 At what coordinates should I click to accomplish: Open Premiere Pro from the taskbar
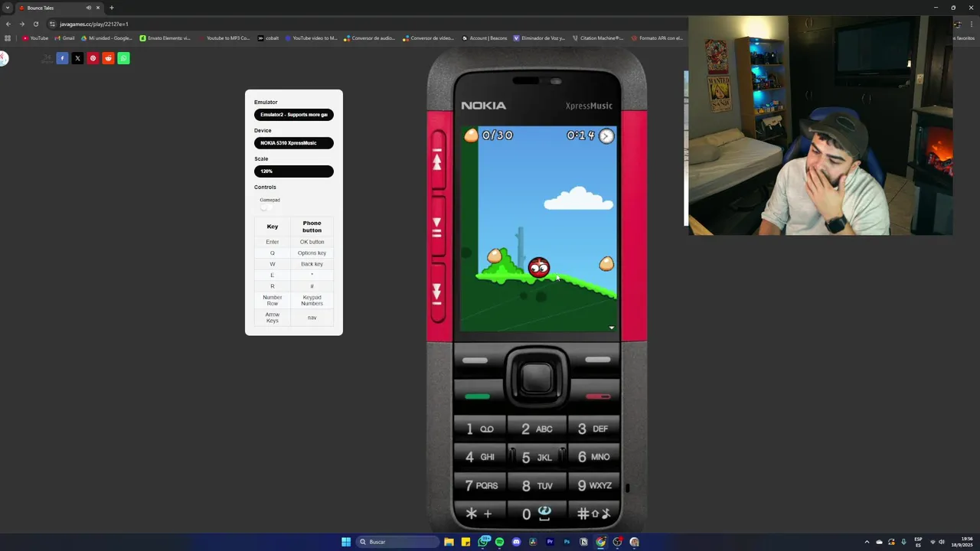coord(550,542)
